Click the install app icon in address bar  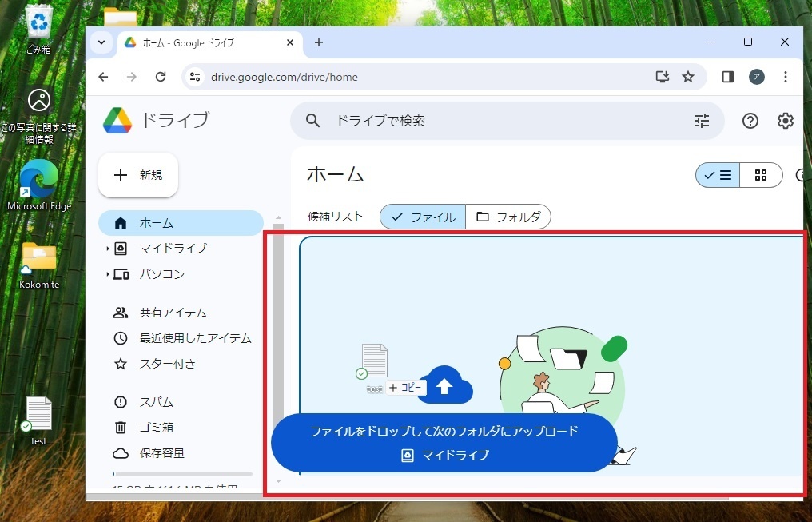pos(663,78)
